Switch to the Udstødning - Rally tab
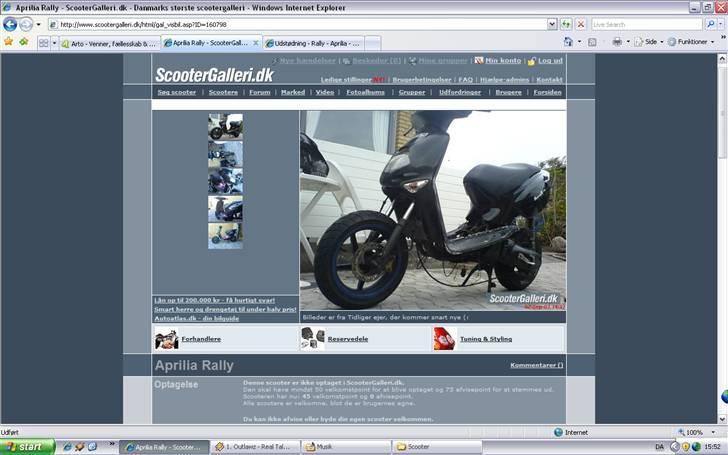 coord(313,43)
